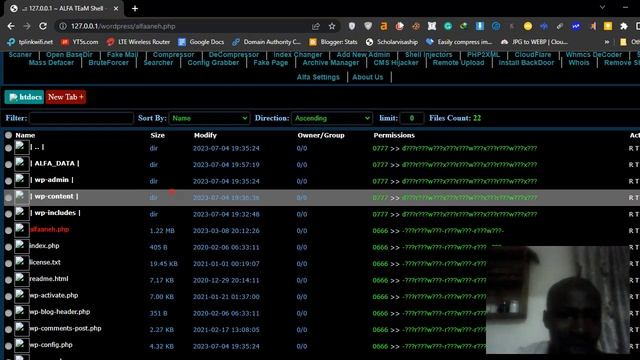Open LTE Wireless Router bookmark
The image size is (640, 360).
tap(138, 42)
